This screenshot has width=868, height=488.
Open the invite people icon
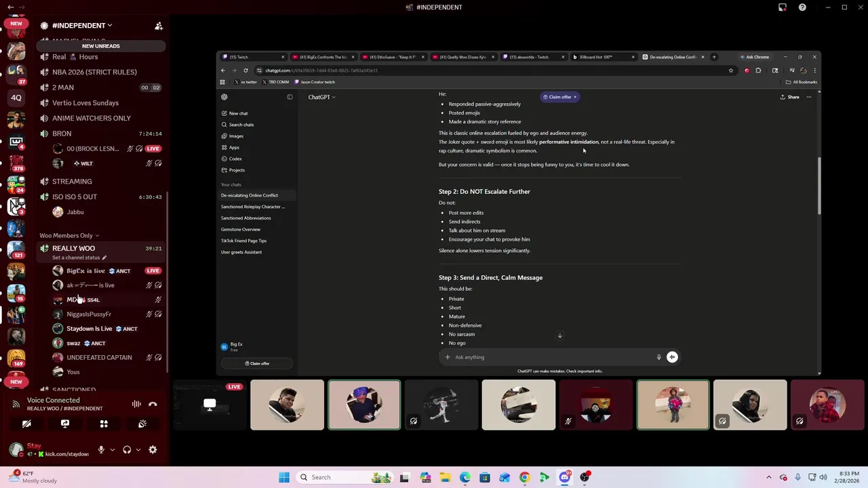159,26
